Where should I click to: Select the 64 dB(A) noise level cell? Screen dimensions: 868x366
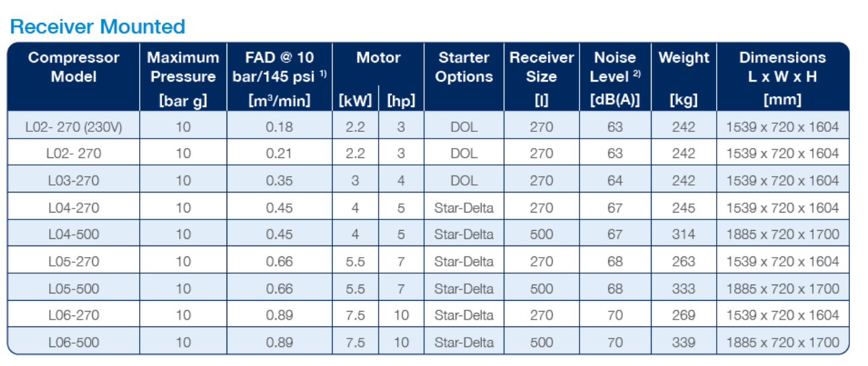pyautogui.click(x=615, y=180)
